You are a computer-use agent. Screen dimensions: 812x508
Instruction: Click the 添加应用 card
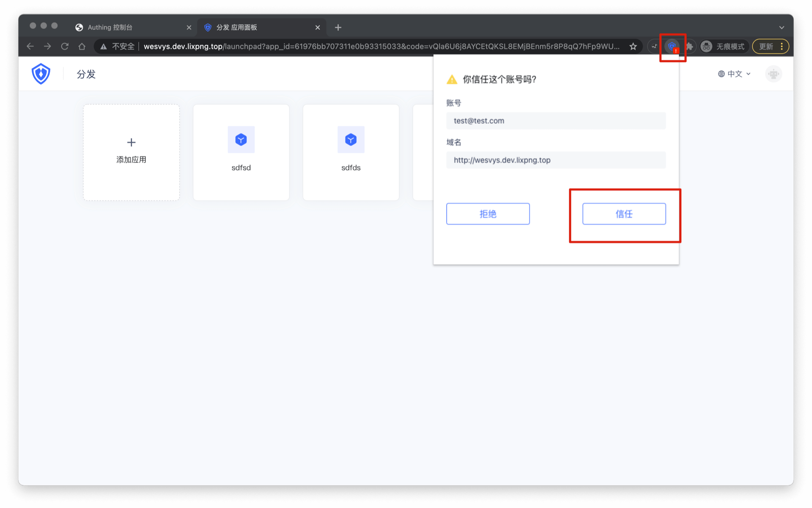pos(131,152)
